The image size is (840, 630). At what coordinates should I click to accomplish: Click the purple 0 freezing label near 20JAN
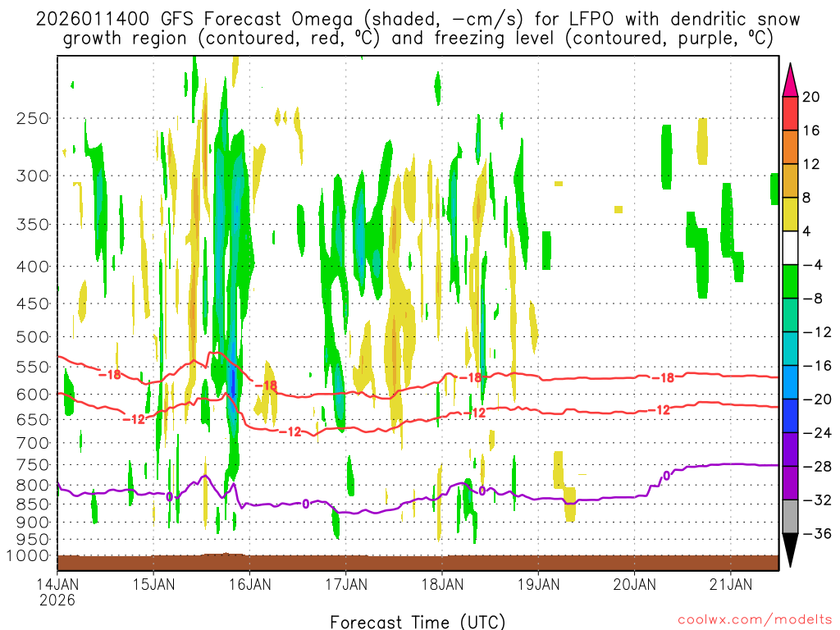click(x=666, y=476)
